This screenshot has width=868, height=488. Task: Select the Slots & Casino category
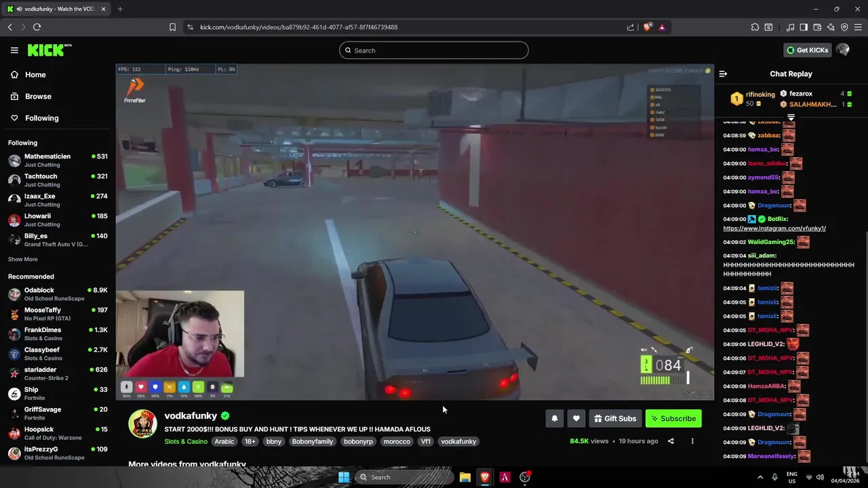(x=186, y=441)
